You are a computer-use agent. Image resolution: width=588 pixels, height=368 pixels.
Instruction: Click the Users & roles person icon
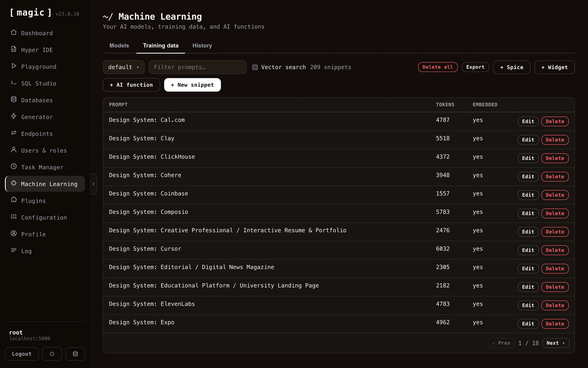click(14, 150)
